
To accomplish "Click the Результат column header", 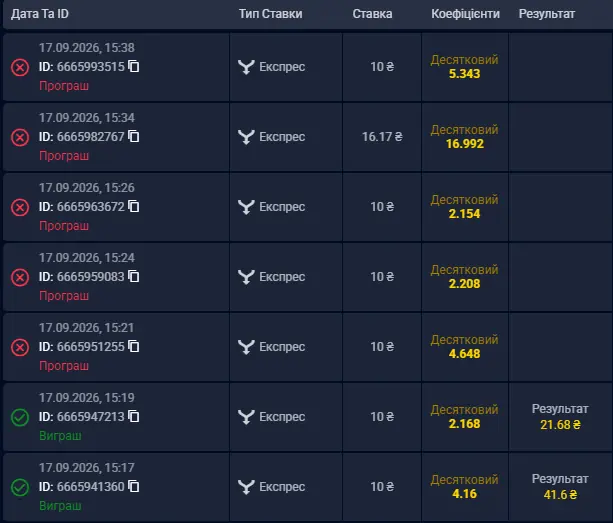I will [547, 14].
